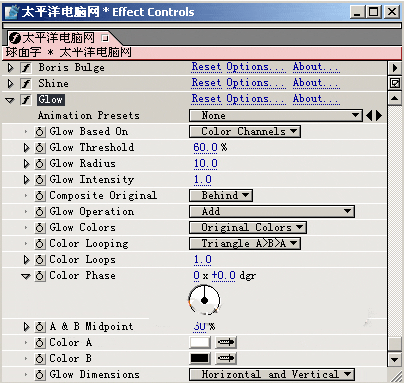This screenshot has height=383, width=404.
Task: Toggle Shine effect on/off
Action: pos(26,84)
